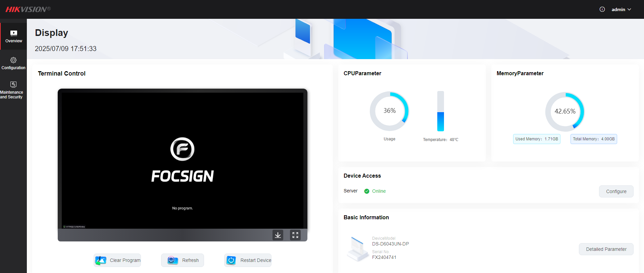Image resolution: width=644 pixels, height=273 pixels.
Task: Open Detailed Parameter information
Action: pyautogui.click(x=606, y=249)
